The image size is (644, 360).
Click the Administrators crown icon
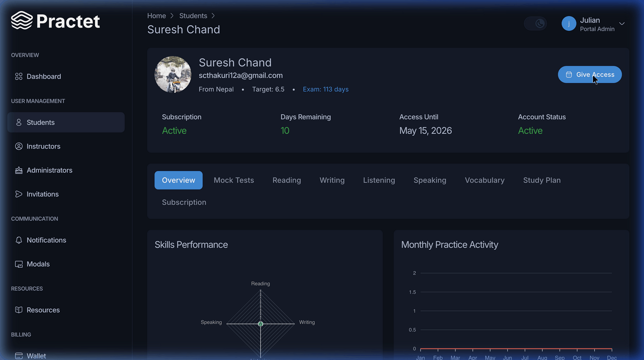(x=19, y=170)
